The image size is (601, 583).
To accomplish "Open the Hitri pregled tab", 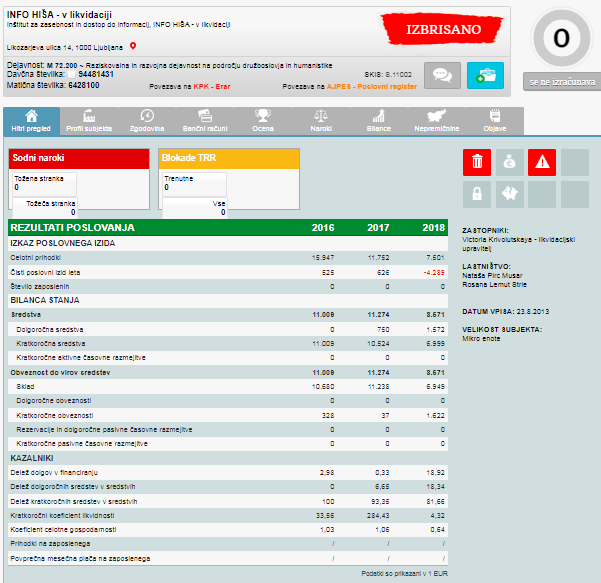I will point(30,122).
